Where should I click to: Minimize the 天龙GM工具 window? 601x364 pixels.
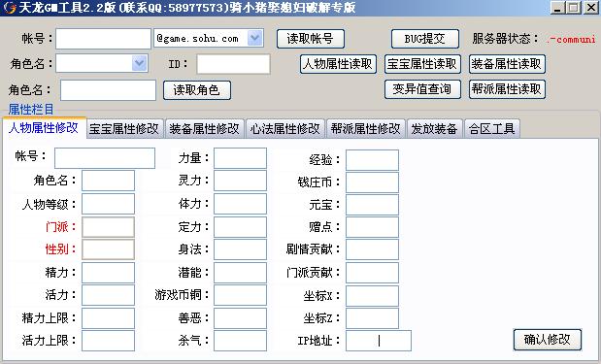pyautogui.click(x=557, y=8)
